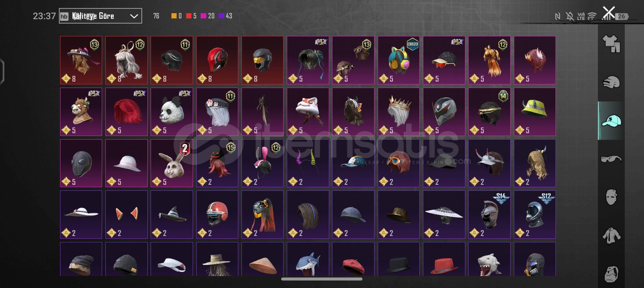The image size is (644, 288).
Task: Select the black witch hat item
Action: [172, 214]
